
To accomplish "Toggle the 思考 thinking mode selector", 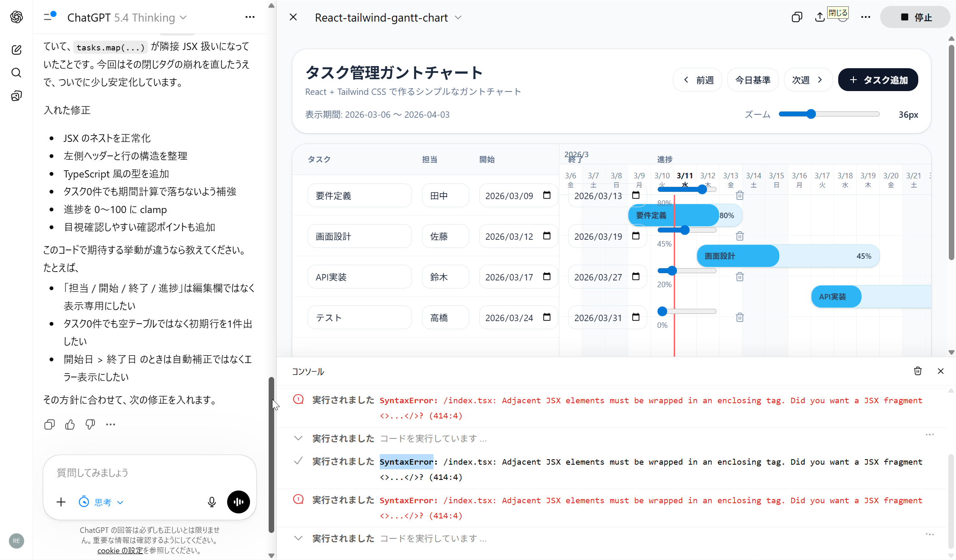I will coord(102,502).
